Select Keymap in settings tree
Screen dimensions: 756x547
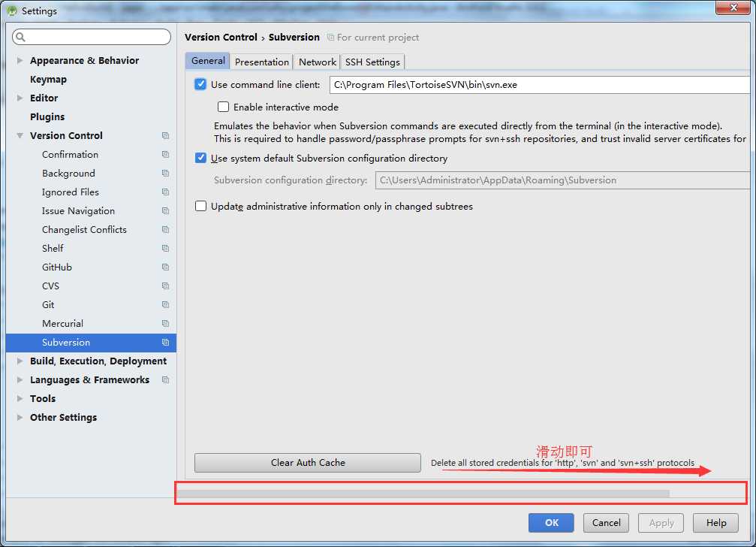(48, 79)
